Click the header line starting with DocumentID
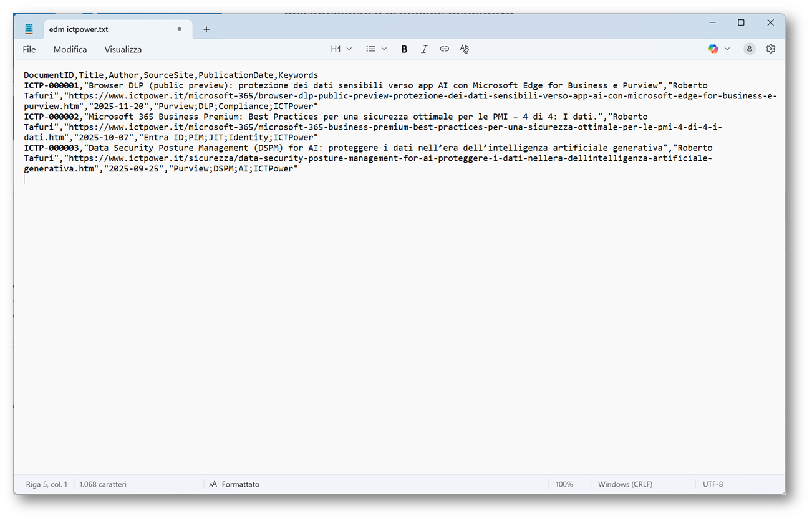This screenshot has width=812, height=521. (171, 75)
